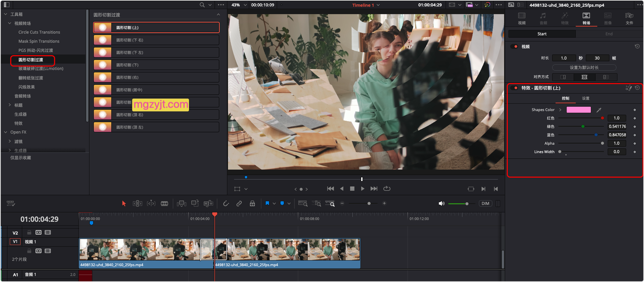Viewport: 644px width, 282px height.
Task: Click 设置为默认时长 button
Action: click(x=584, y=68)
